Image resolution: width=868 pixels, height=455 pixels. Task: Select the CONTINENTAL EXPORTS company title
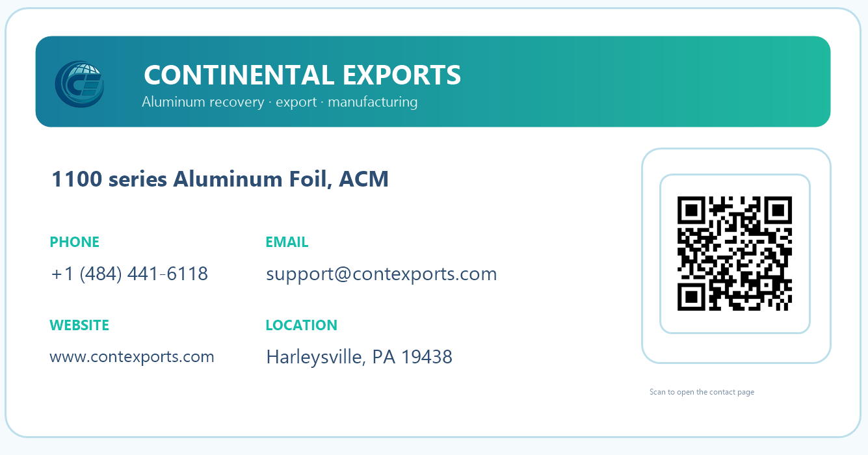(302, 75)
